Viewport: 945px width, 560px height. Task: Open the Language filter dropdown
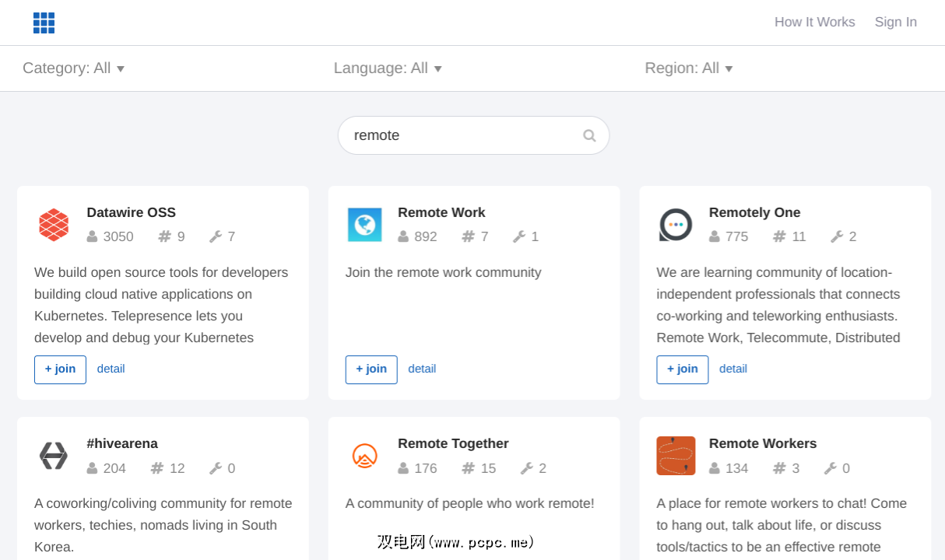(x=388, y=68)
